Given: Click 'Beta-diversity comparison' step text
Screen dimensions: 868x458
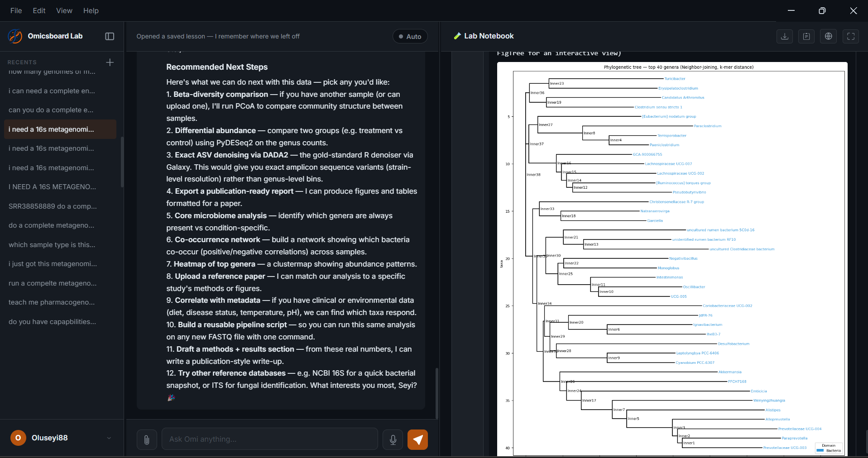Looking at the screenshot, I should (221, 94).
